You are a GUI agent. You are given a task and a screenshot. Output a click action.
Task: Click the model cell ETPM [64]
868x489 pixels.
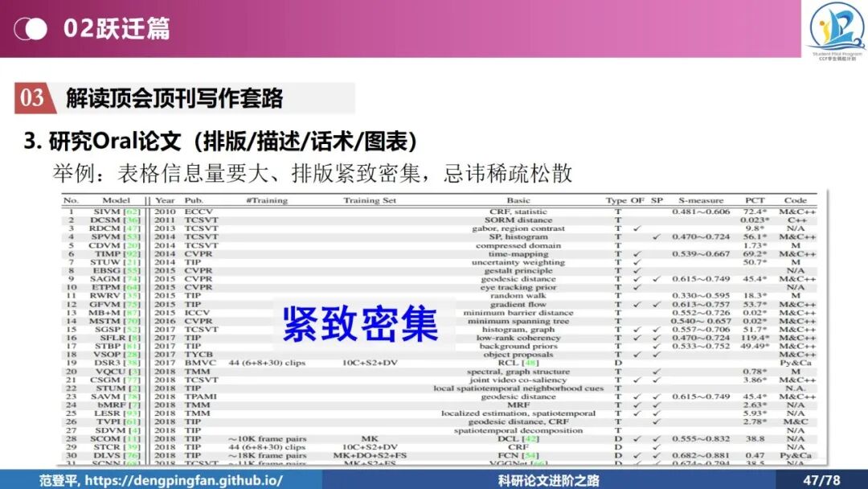tap(116, 287)
